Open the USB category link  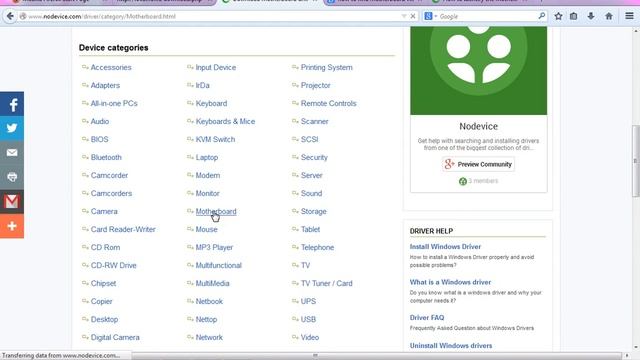[x=308, y=319]
